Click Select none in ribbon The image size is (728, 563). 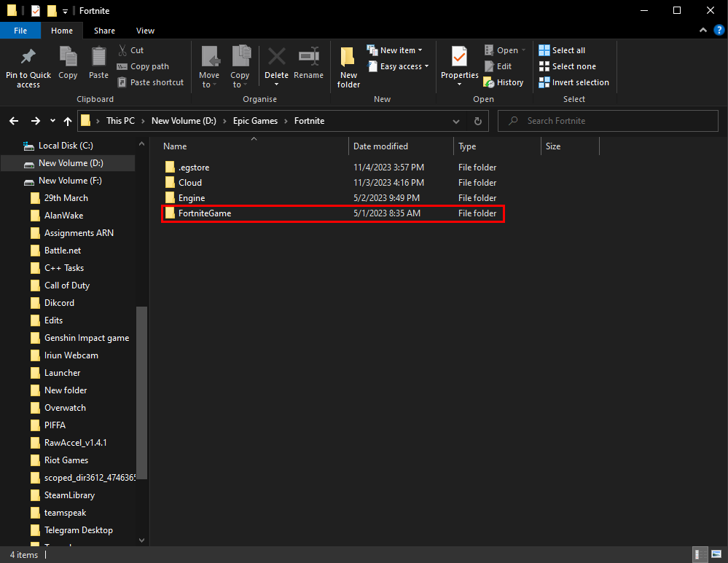tap(568, 66)
